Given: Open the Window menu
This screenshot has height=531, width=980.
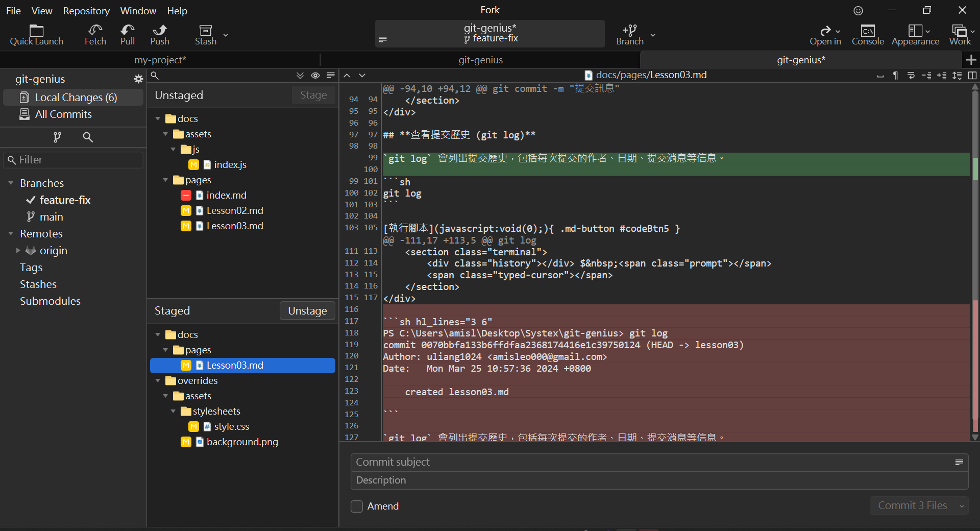Looking at the screenshot, I should click(x=138, y=11).
